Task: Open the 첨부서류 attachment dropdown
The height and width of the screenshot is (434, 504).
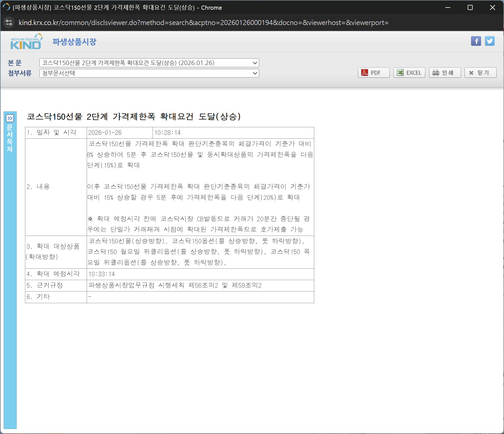Action: [x=149, y=73]
